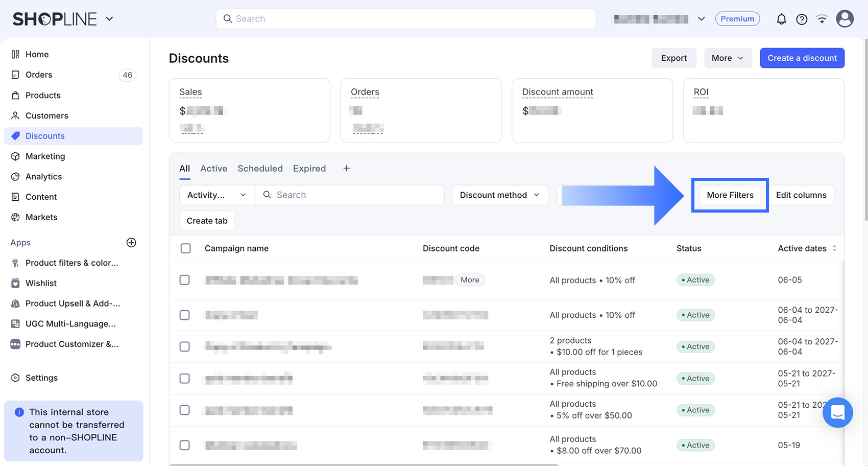Click the Create a discount button
The height and width of the screenshot is (466, 868).
tap(802, 58)
